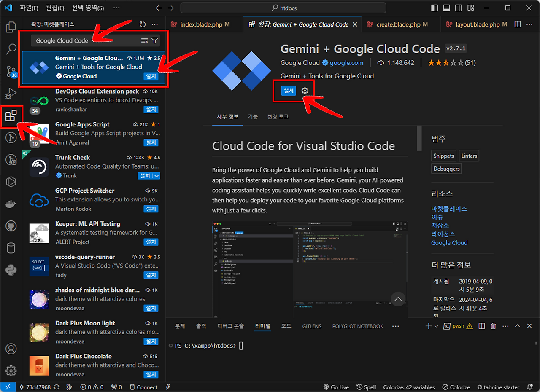The width and height of the screenshot is (540, 392).
Task: Open the Docker view
Action: pyautogui.click(x=11, y=204)
